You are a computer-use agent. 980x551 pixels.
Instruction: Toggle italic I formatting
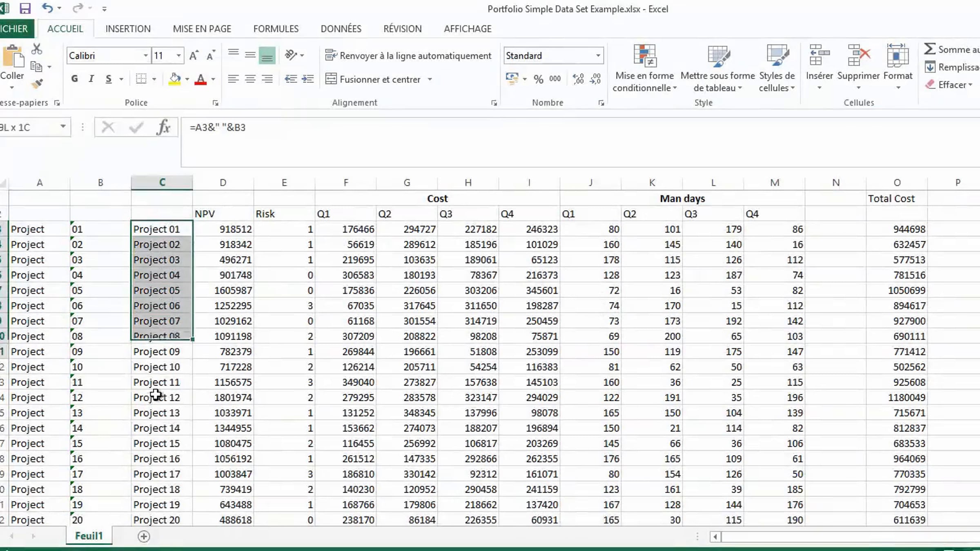(91, 79)
